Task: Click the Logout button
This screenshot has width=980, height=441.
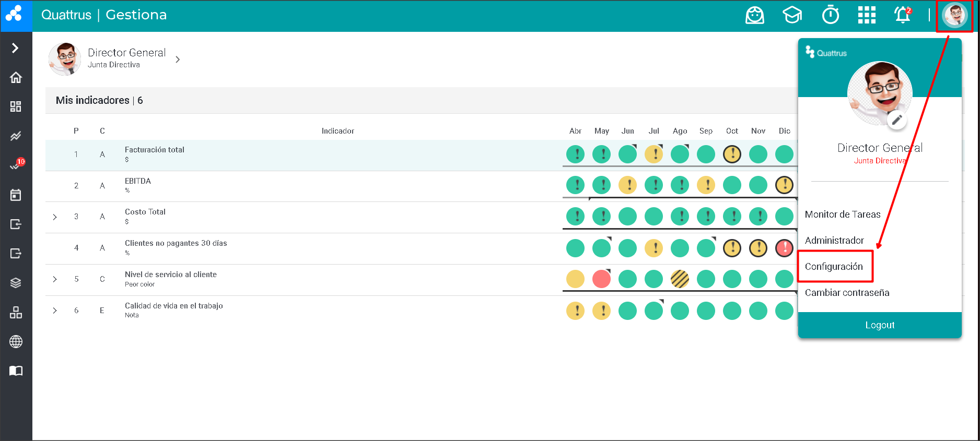Action: (880, 325)
